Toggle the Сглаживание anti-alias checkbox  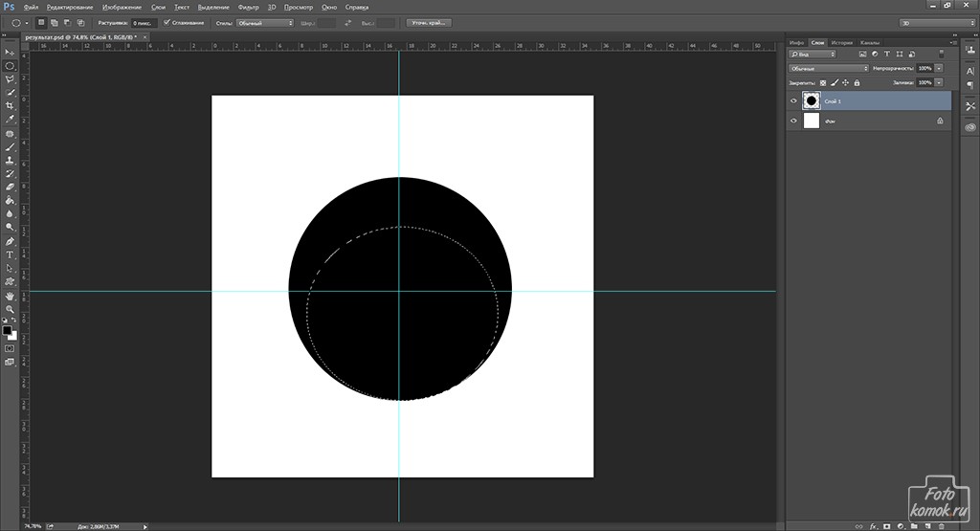[167, 23]
